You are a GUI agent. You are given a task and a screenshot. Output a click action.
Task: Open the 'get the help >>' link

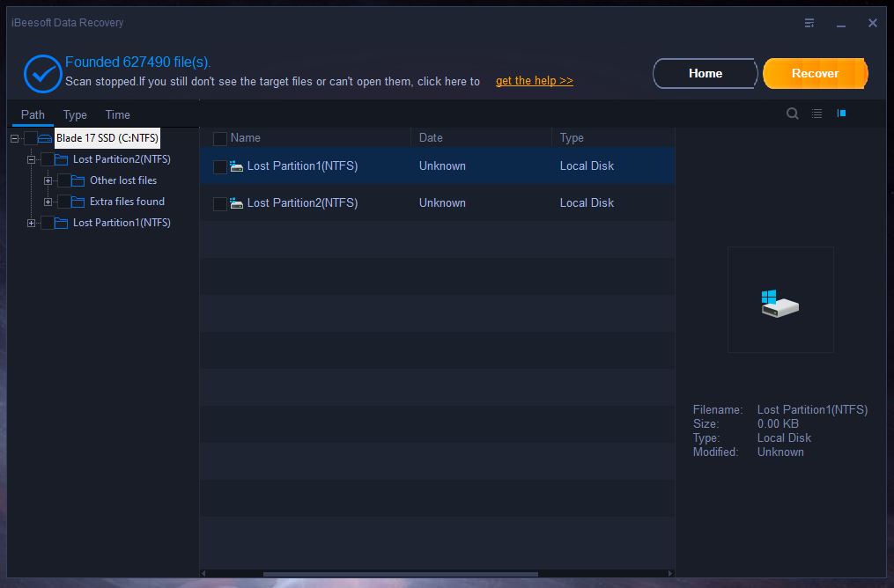pyautogui.click(x=534, y=81)
